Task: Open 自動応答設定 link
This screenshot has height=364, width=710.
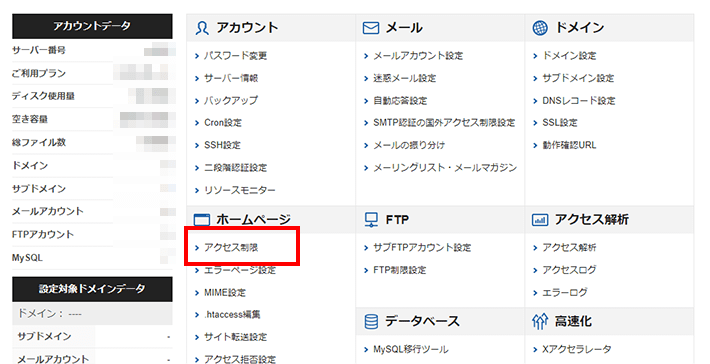Action: tap(400, 101)
